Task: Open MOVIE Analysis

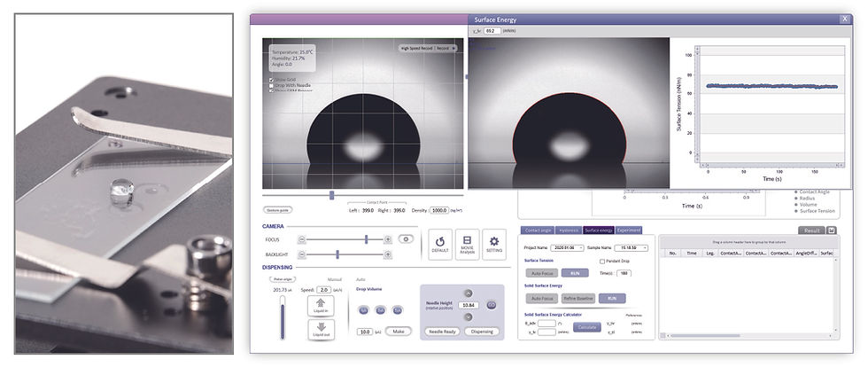Action: [468, 245]
